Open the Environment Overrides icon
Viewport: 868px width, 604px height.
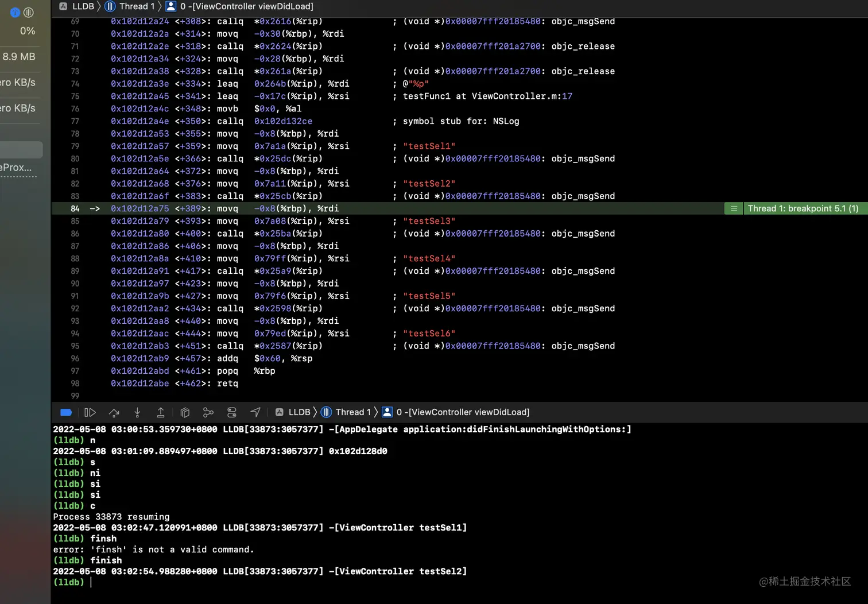coord(232,412)
